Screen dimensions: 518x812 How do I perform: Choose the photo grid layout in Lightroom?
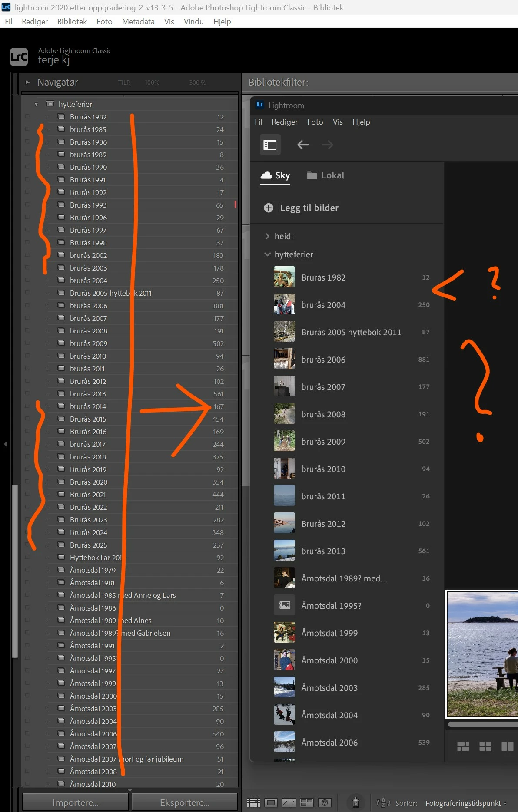coord(463,746)
